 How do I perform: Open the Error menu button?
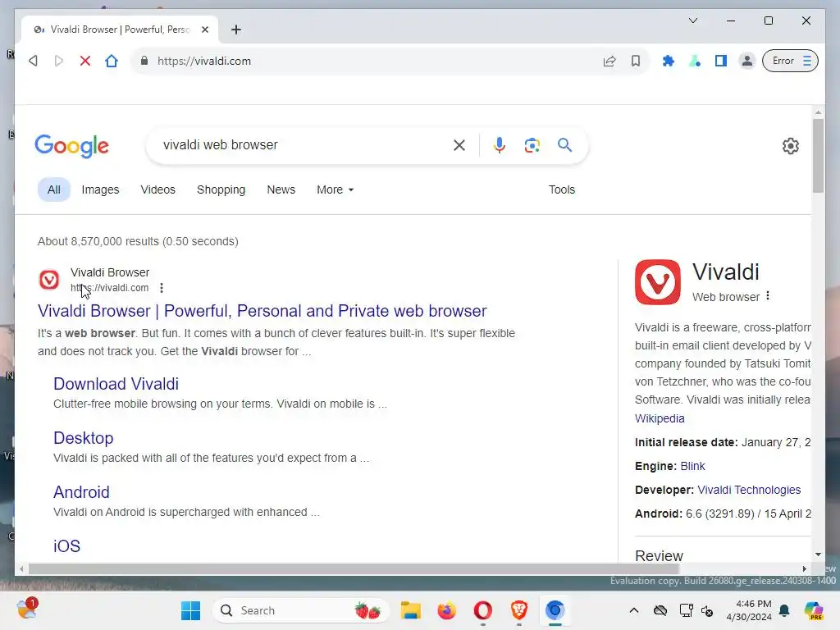(790, 61)
